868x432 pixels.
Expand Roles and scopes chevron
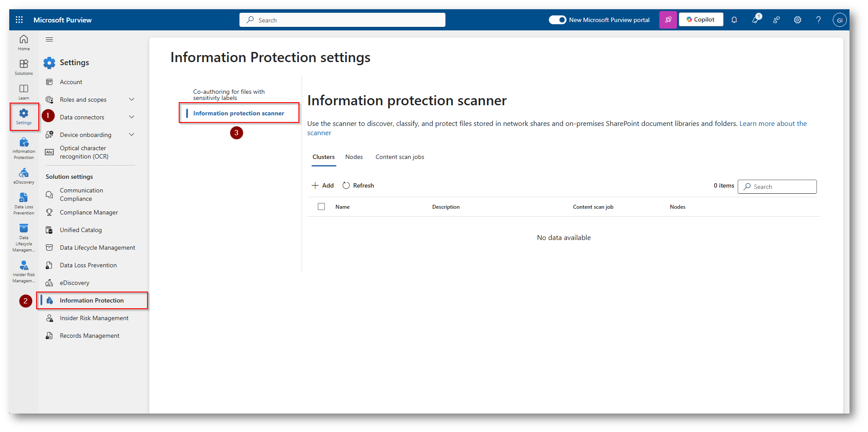pyautogui.click(x=131, y=100)
